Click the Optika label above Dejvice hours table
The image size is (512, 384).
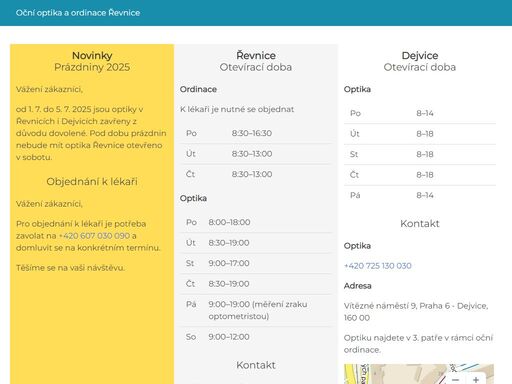[x=357, y=89]
